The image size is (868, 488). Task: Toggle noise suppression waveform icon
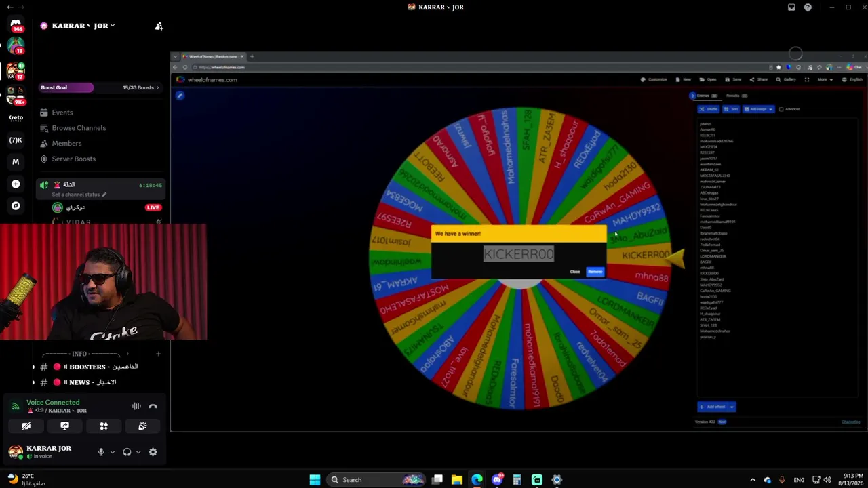[x=136, y=406]
